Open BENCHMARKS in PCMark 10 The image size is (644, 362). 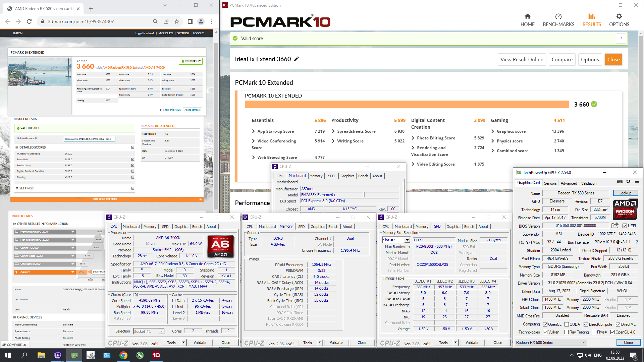coord(558,20)
